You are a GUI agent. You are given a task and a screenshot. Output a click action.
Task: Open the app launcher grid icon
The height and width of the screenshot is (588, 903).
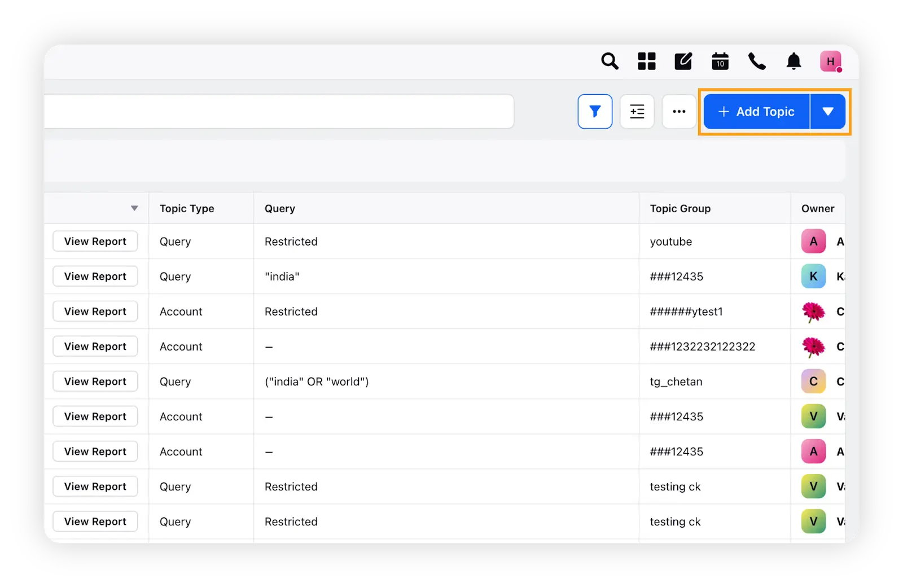pyautogui.click(x=646, y=61)
